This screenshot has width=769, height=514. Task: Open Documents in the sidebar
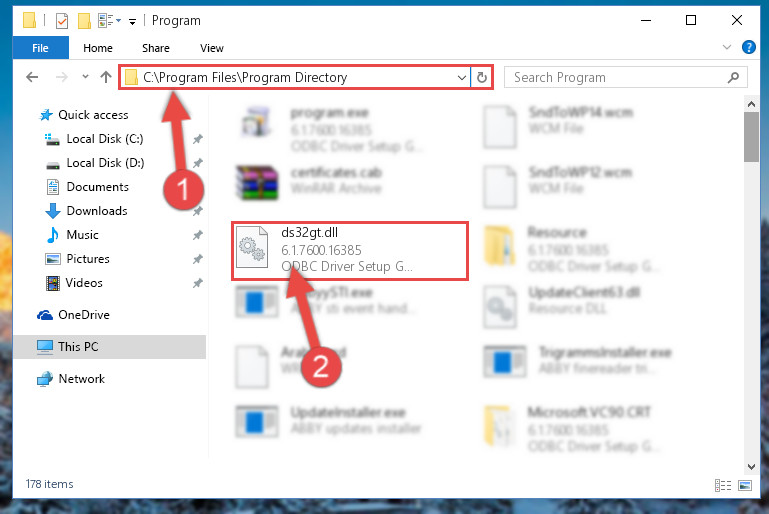coord(88,187)
